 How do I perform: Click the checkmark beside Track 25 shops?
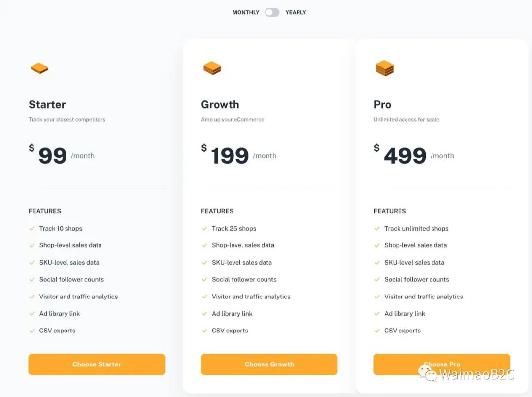[204, 229]
